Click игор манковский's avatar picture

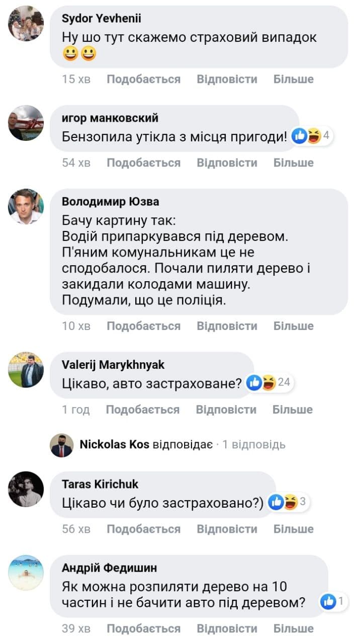tap(26, 123)
